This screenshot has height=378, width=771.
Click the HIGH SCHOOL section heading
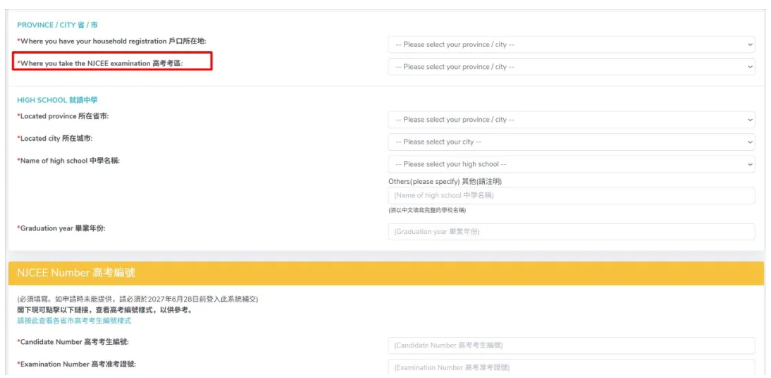[58, 100]
